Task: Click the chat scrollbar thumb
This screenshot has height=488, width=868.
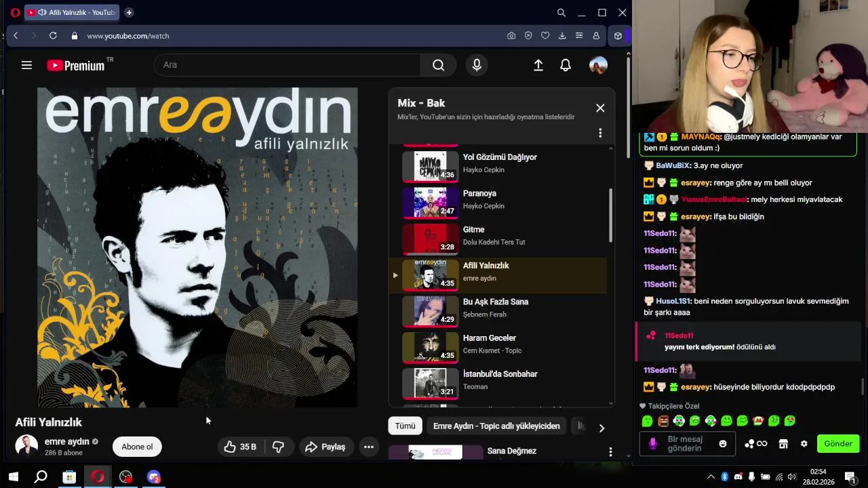Action: click(863, 386)
